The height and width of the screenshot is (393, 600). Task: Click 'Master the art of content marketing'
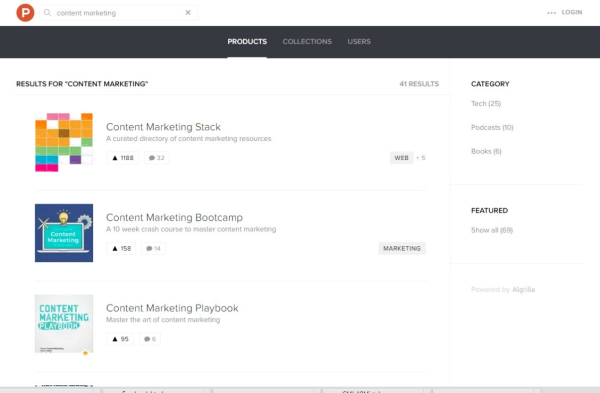click(x=163, y=320)
